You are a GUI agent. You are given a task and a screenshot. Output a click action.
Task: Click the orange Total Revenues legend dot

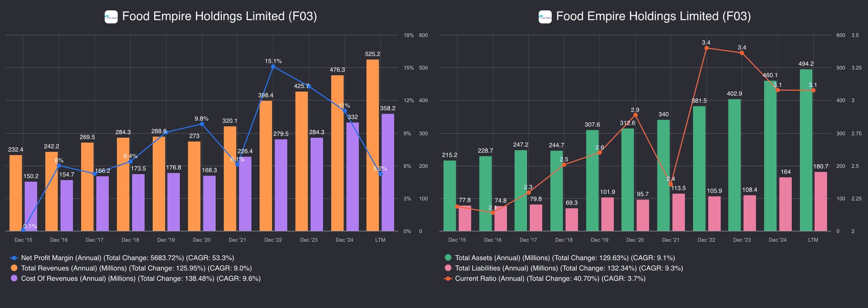pos(14,268)
